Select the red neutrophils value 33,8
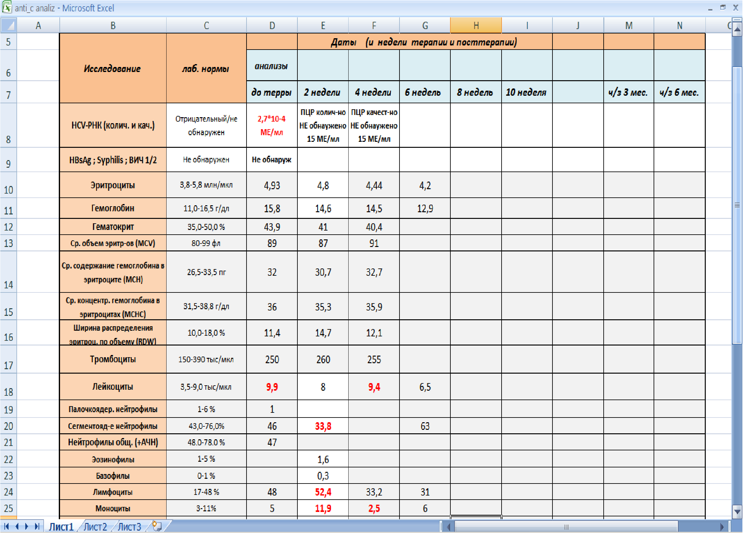756x547 pixels. 323,426
